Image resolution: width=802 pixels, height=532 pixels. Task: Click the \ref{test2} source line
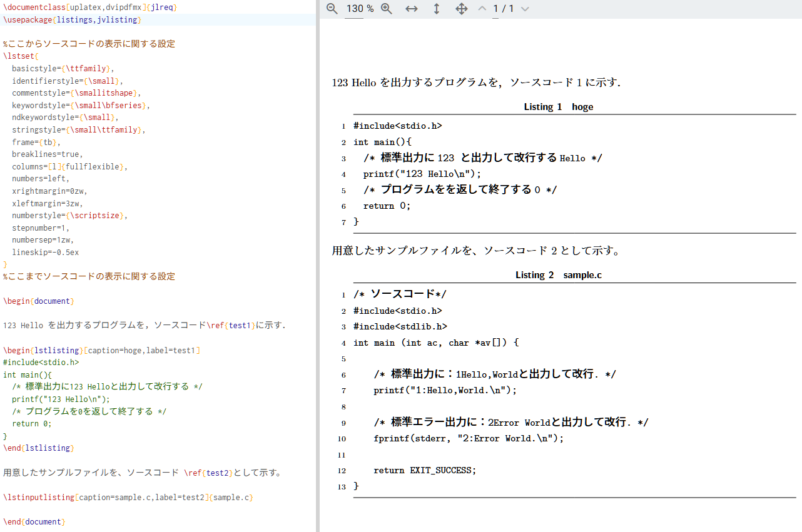pos(143,473)
